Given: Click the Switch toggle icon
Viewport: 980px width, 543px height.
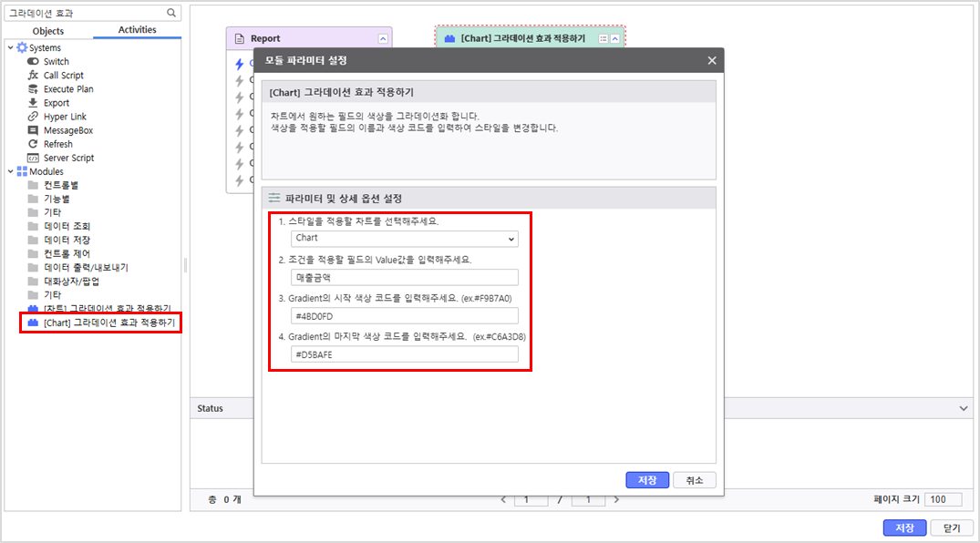Looking at the screenshot, I should [x=33, y=61].
